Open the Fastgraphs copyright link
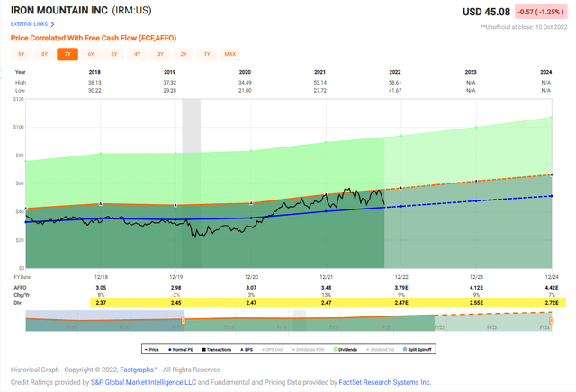The image size is (576, 392). pyautogui.click(x=139, y=370)
